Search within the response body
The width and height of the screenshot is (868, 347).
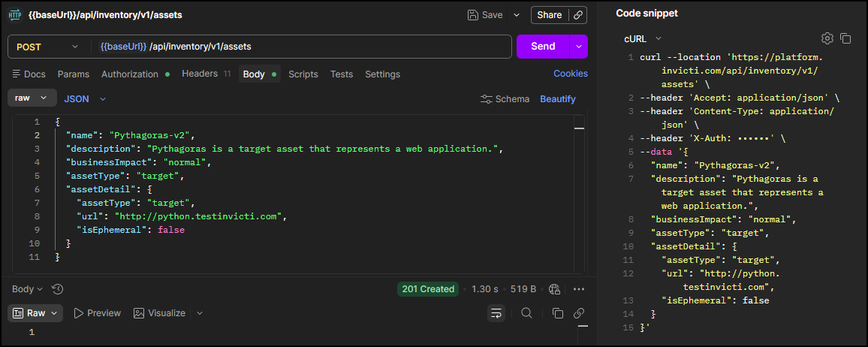click(x=526, y=313)
